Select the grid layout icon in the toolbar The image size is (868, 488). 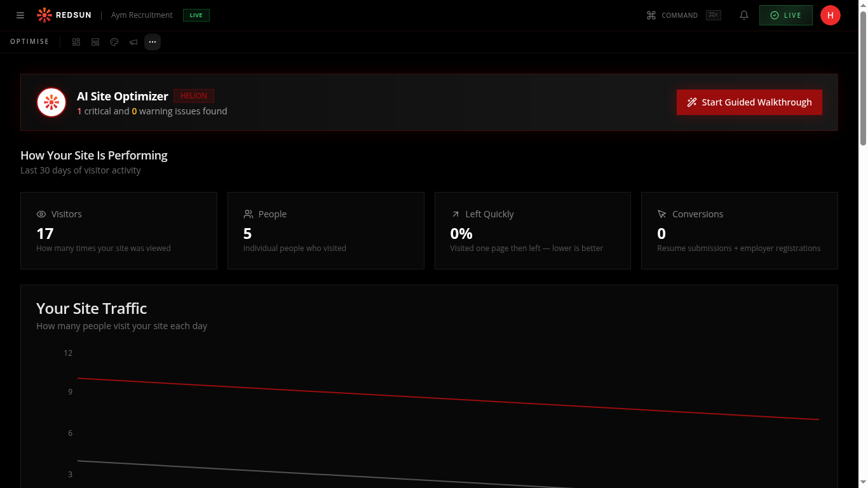[76, 41]
